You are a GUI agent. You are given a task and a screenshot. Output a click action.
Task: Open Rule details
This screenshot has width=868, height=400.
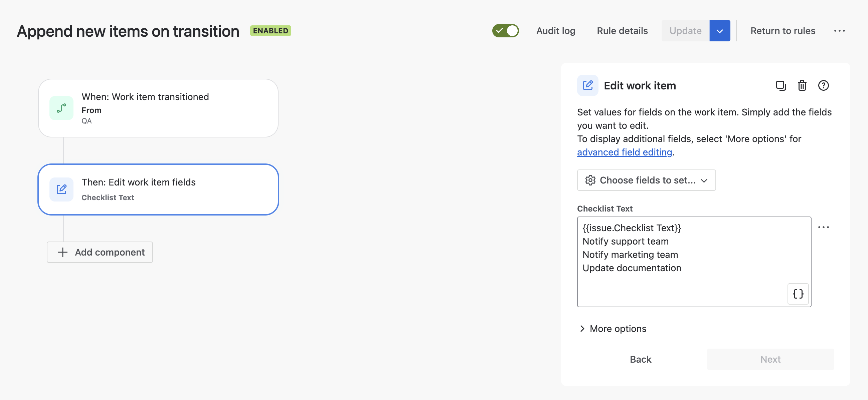pos(622,31)
